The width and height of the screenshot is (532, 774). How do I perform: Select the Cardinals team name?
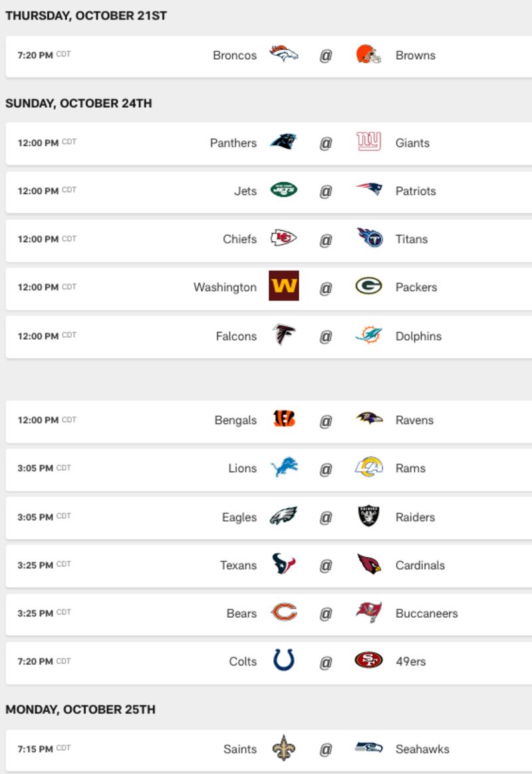pyautogui.click(x=420, y=565)
